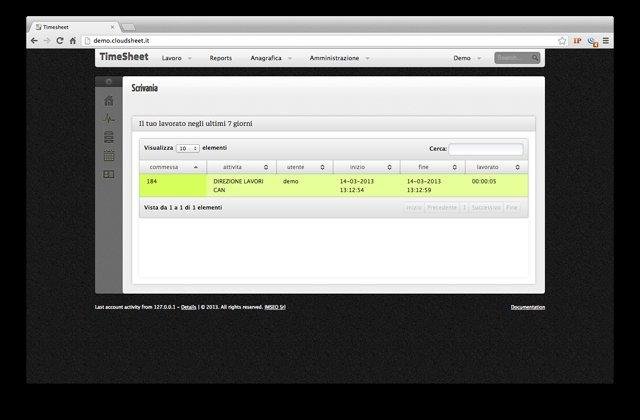The width and height of the screenshot is (640, 420).
Task: Reload the browser page
Action: tap(60, 40)
